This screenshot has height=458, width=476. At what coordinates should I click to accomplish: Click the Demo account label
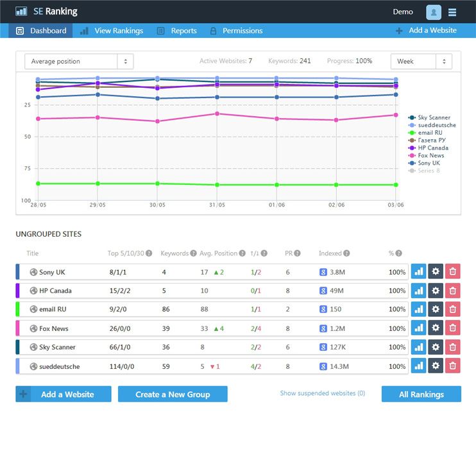point(403,12)
